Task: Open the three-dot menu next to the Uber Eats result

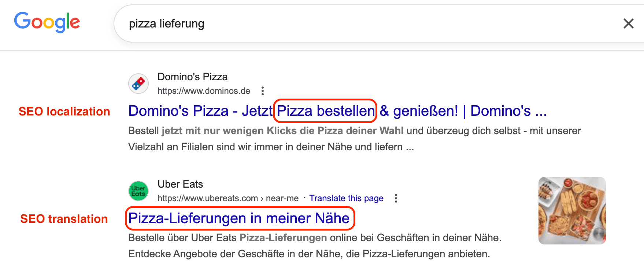Action: pyautogui.click(x=396, y=198)
